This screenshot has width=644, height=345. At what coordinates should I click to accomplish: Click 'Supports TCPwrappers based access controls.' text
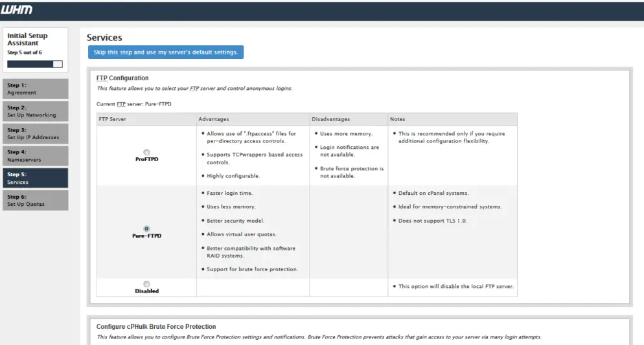pos(255,159)
